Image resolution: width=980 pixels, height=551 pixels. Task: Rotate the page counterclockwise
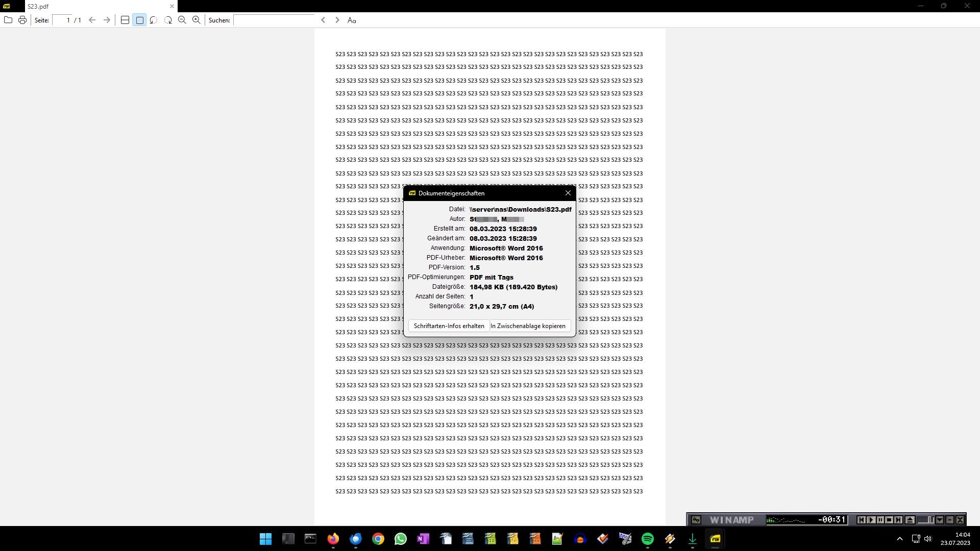coord(154,20)
